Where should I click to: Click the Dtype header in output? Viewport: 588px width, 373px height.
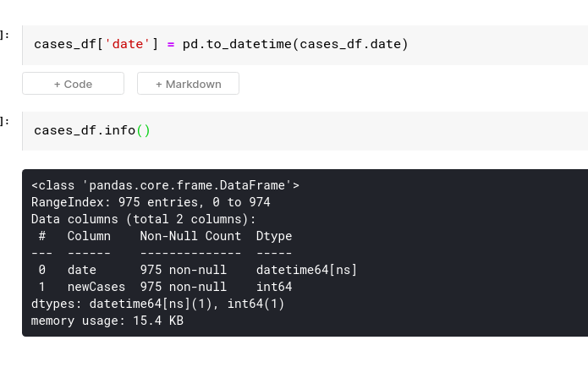pos(274,237)
